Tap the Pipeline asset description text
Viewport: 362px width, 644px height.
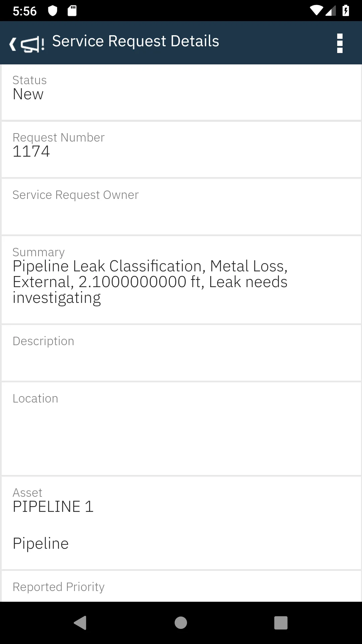tap(41, 543)
